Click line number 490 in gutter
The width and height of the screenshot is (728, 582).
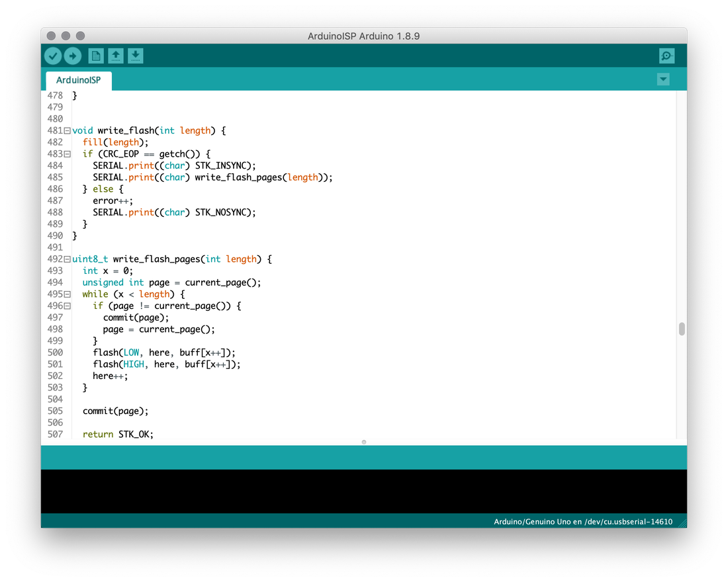(x=55, y=235)
